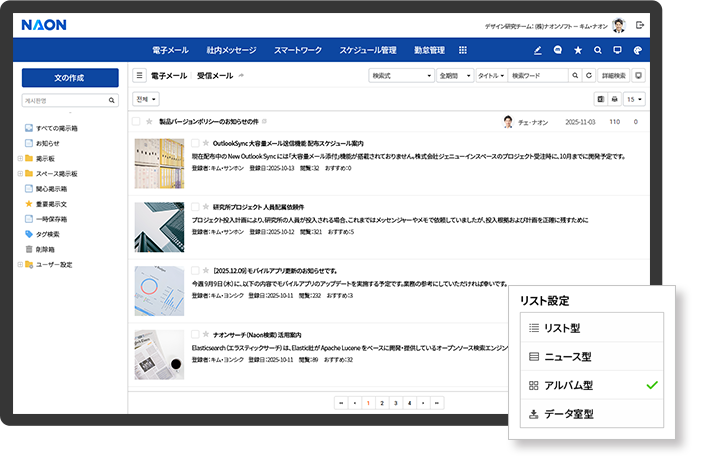Check the box for 製品バージョンポリシー post
Image resolution: width=710 pixels, height=460 pixels.
click(x=136, y=122)
